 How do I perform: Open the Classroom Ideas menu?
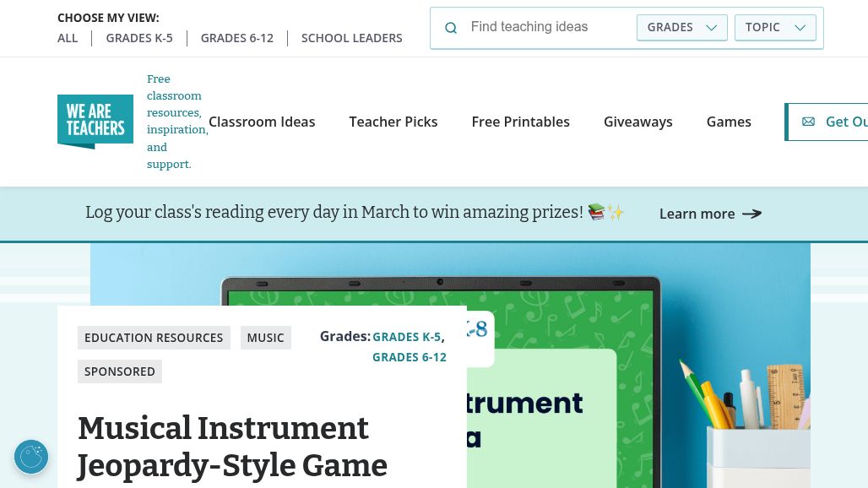click(x=262, y=122)
